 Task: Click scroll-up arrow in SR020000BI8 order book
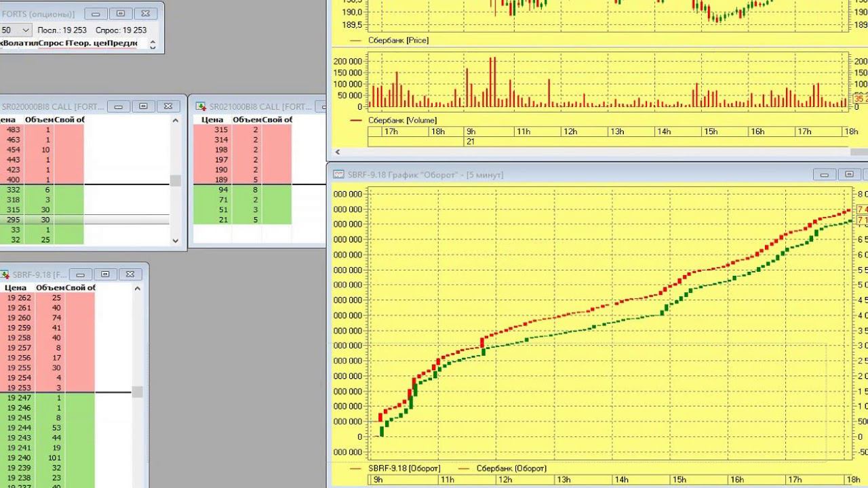click(x=176, y=121)
